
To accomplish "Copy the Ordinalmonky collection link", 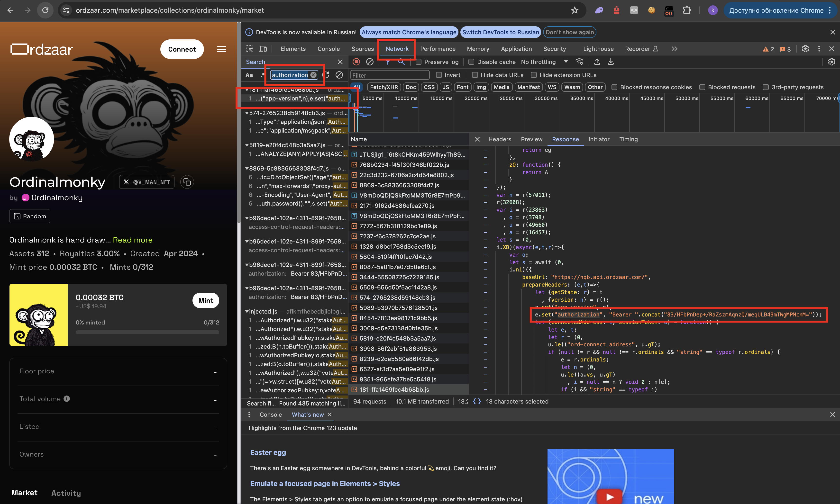I will [187, 182].
